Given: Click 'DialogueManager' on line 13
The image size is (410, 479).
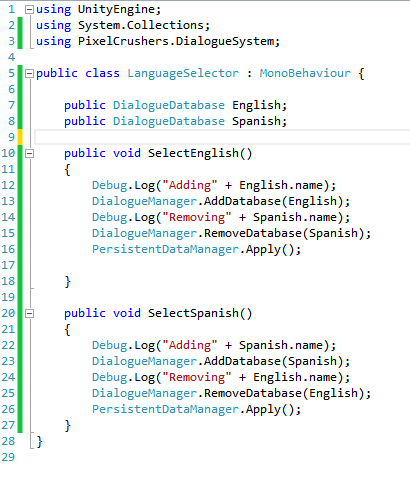Looking at the screenshot, I should [144, 201].
